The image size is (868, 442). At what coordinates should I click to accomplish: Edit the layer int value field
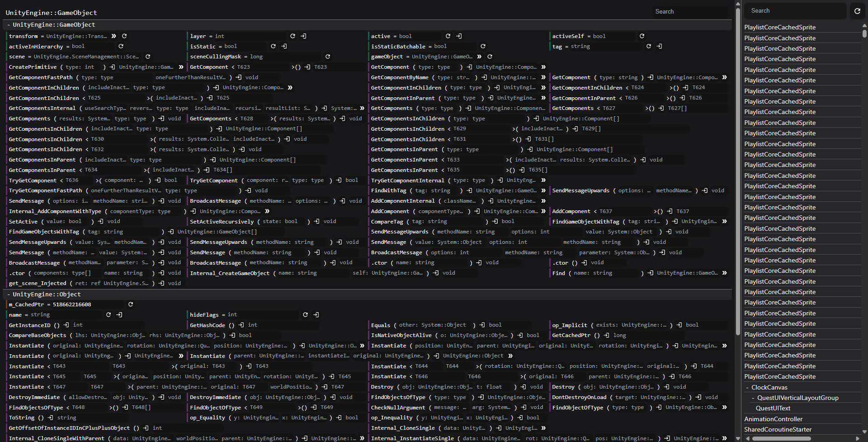click(x=251, y=36)
